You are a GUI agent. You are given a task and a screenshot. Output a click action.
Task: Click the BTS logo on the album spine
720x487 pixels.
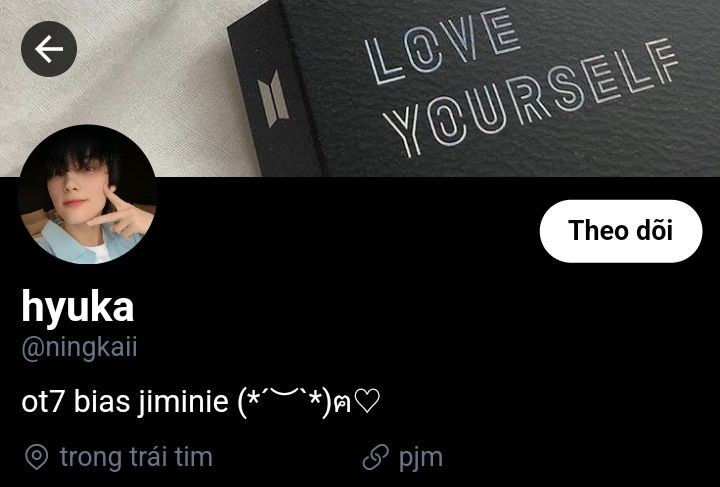273,98
